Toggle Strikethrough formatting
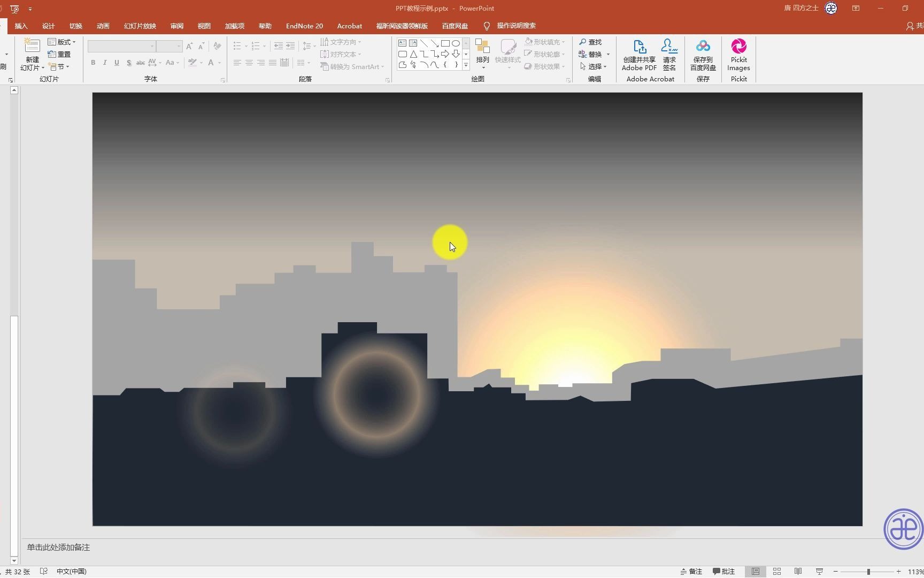Image resolution: width=924 pixels, height=578 pixels. tap(140, 63)
